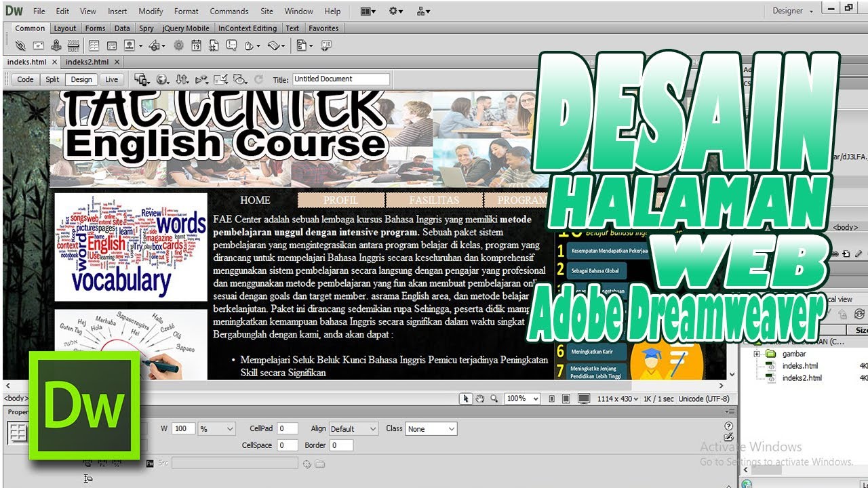This screenshot has height=488, width=868.
Task: Open the Modify menu
Action: [x=151, y=11]
